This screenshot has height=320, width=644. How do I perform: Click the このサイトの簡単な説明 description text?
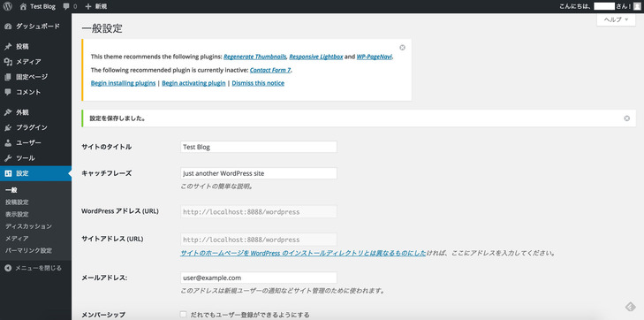216,187
